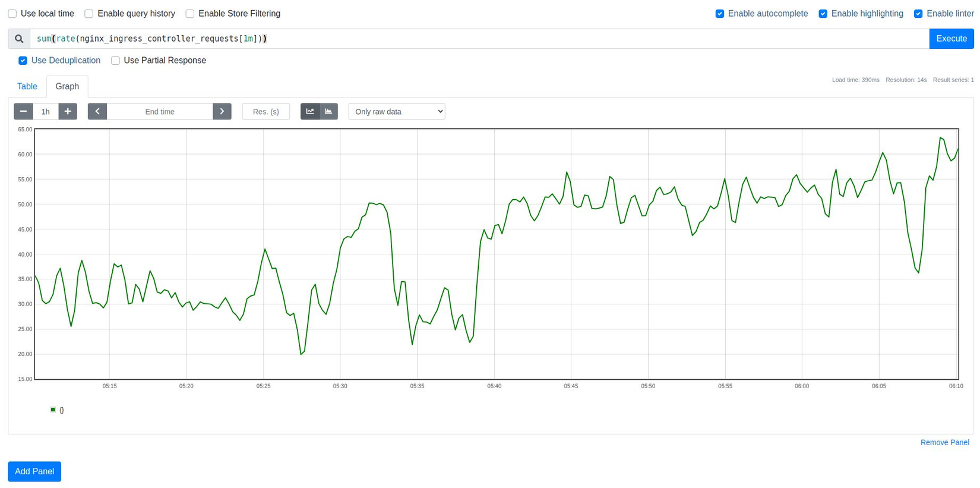Add a new panel
This screenshot has width=980, height=488.
click(34, 471)
